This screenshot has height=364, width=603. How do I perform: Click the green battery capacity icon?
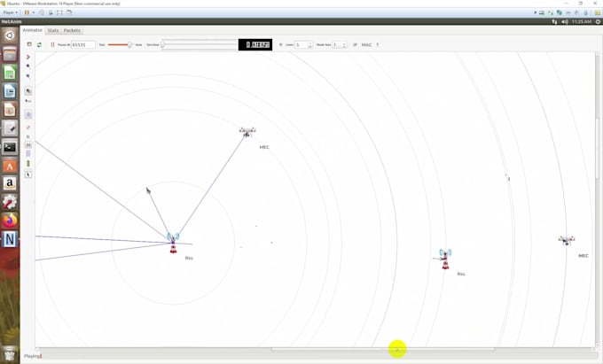pyautogui.click(x=28, y=164)
